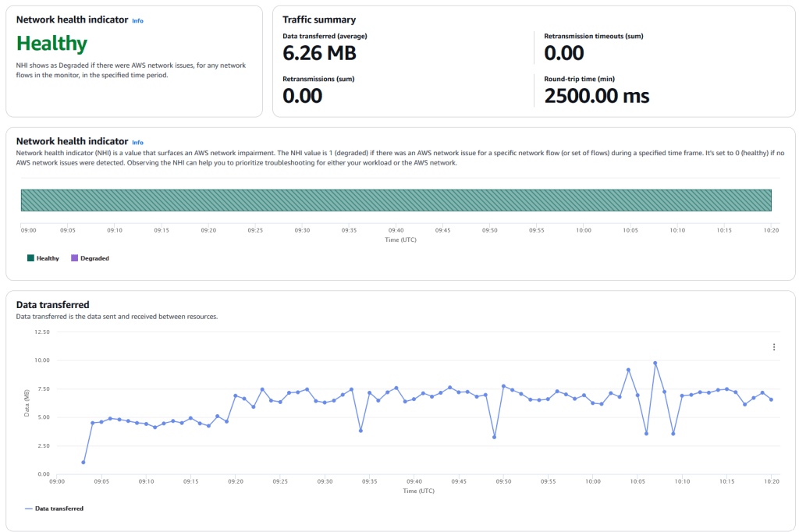Select the Retransmission timeouts (sum) value

(563, 53)
